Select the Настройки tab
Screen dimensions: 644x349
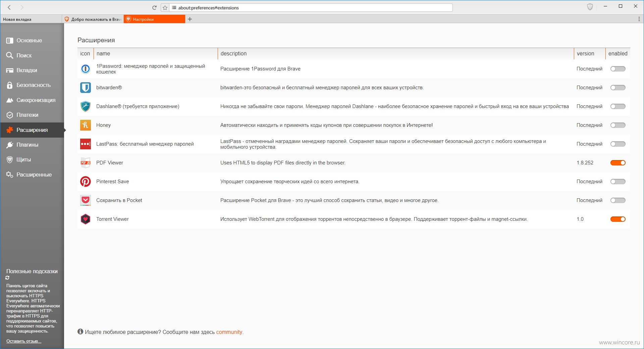click(x=154, y=19)
